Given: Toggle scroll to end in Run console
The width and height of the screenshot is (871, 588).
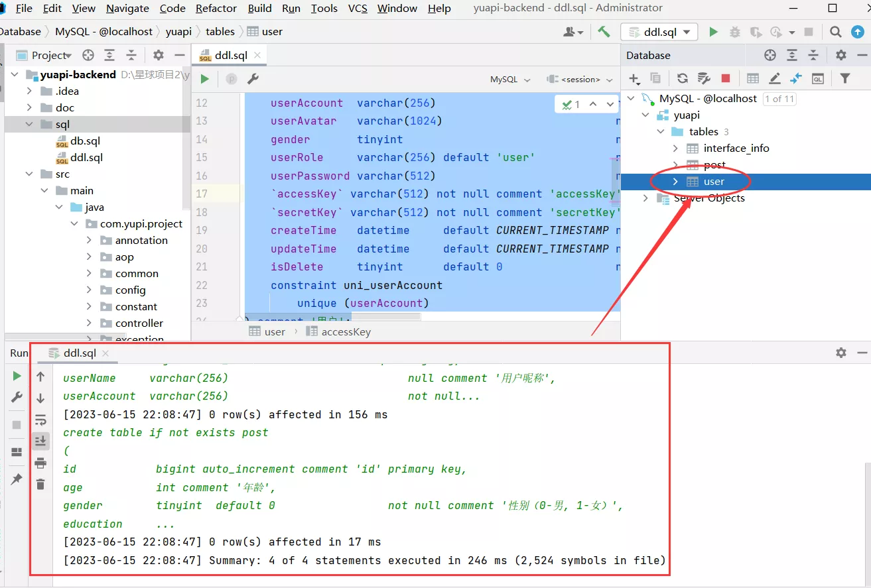Looking at the screenshot, I should (40, 441).
